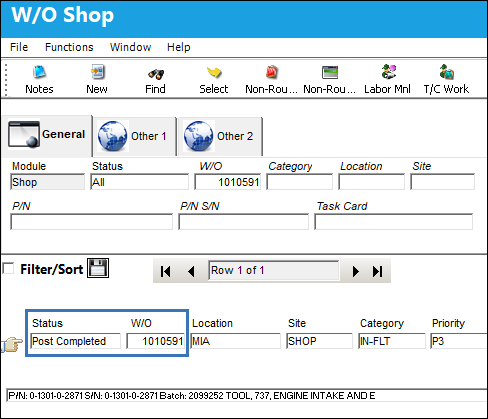Image resolution: width=488 pixels, height=419 pixels.
Task: Click the toolbar drag handle dots
Action: point(6,80)
